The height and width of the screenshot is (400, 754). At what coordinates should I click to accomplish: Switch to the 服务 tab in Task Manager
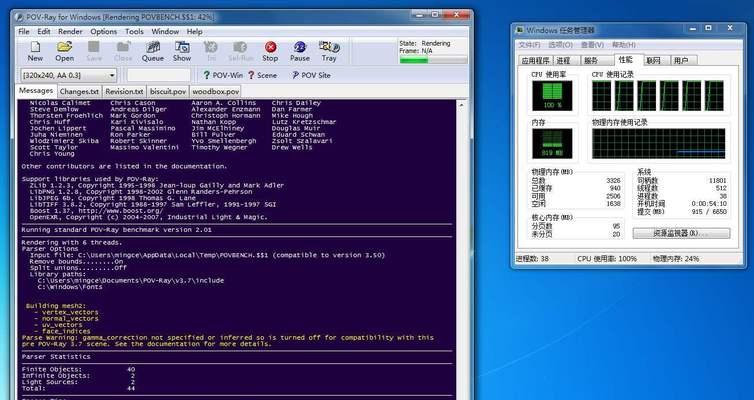pyautogui.click(x=591, y=61)
